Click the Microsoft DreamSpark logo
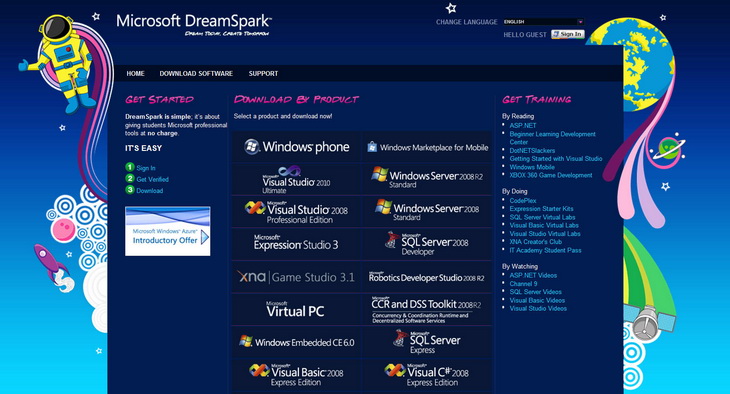 coord(194,24)
